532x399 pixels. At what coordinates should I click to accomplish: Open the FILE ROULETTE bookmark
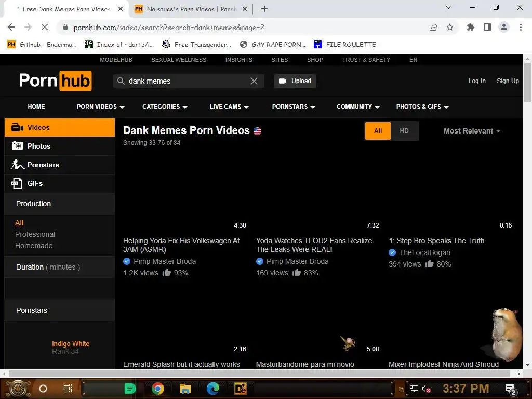[345, 45]
